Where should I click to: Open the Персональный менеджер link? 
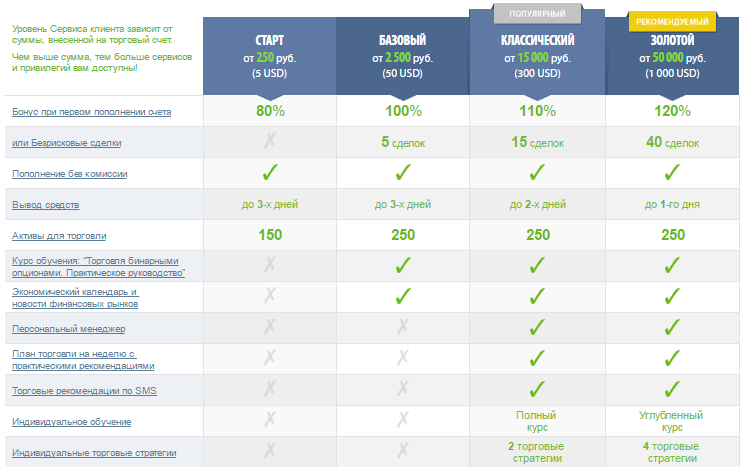pos(69,329)
